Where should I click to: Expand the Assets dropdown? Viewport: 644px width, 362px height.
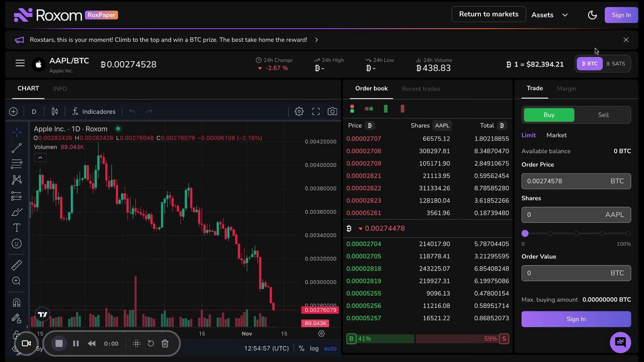pyautogui.click(x=550, y=15)
